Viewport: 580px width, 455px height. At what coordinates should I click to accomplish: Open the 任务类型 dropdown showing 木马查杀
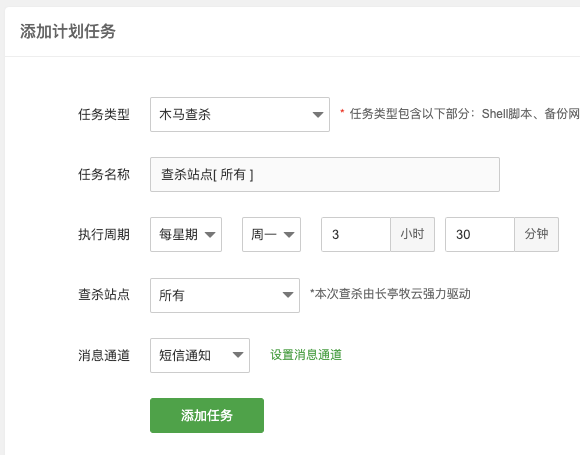click(240, 114)
